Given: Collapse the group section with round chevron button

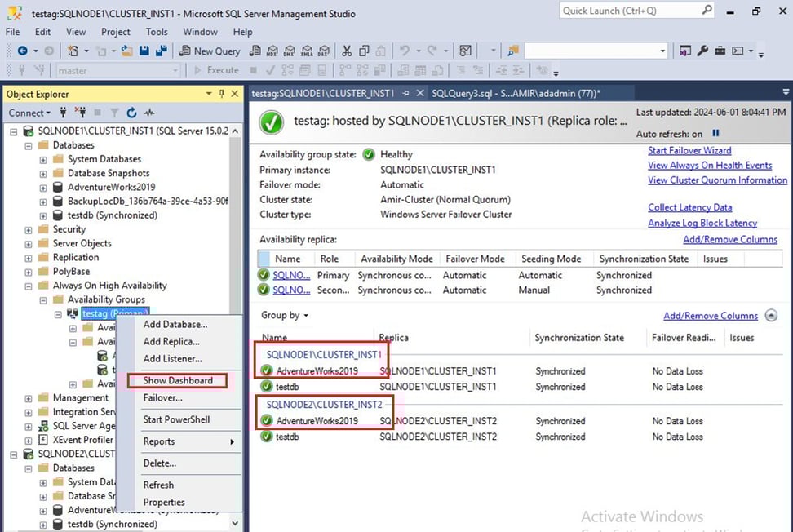Looking at the screenshot, I should (x=771, y=316).
